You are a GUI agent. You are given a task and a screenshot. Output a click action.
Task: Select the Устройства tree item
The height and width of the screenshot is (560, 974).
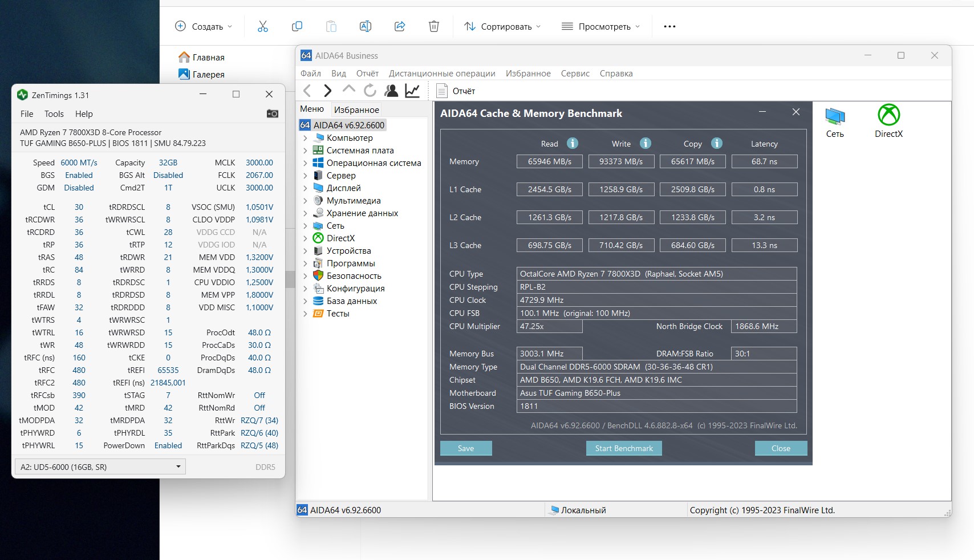click(x=348, y=251)
